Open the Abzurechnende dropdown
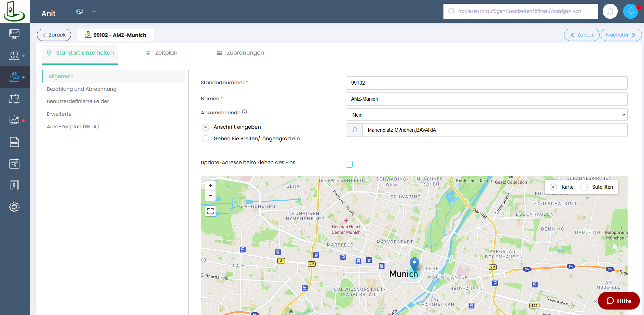The image size is (644, 315). click(x=486, y=115)
